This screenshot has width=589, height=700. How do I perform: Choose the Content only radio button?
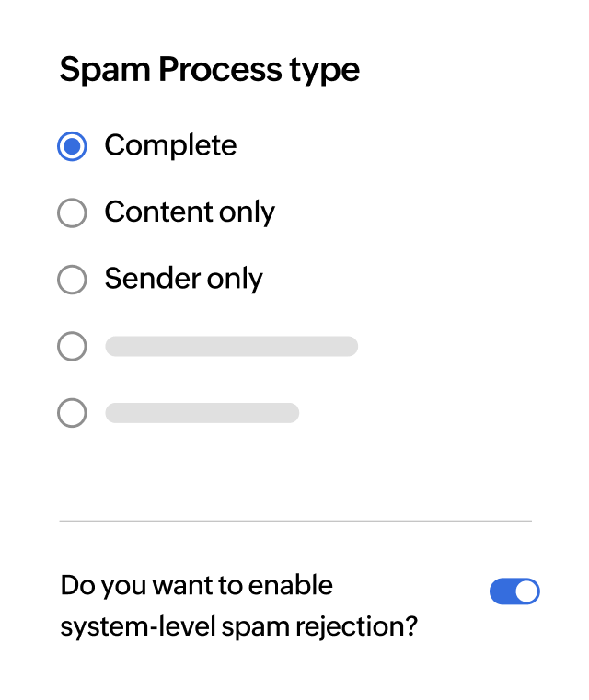[x=72, y=213]
